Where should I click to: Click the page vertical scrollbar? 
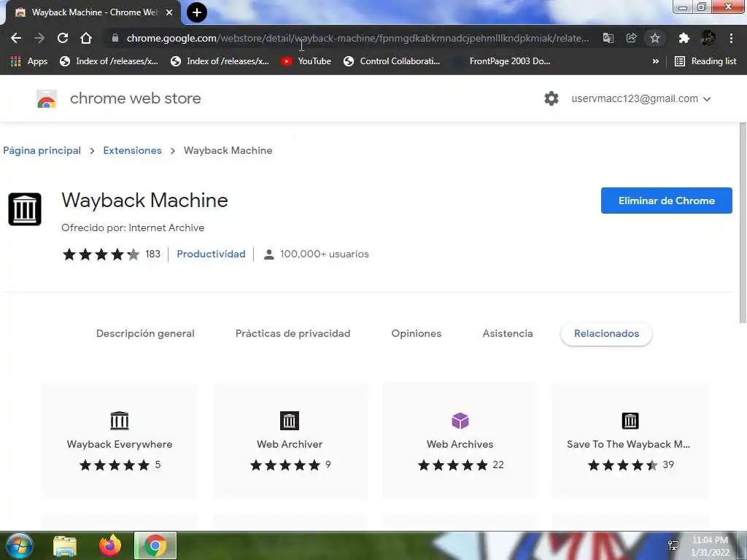(x=743, y=223)
